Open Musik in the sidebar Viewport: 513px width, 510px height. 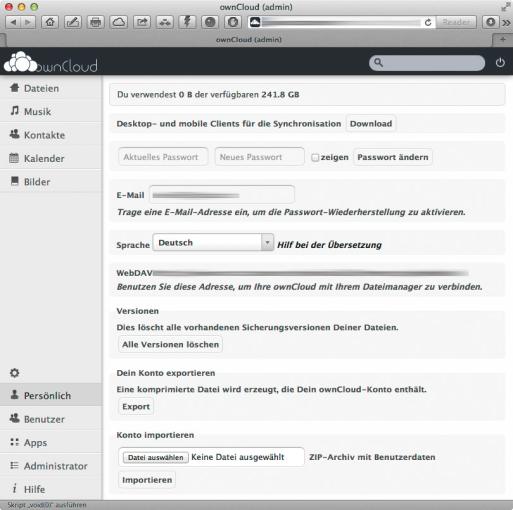[x=51, y=111]
